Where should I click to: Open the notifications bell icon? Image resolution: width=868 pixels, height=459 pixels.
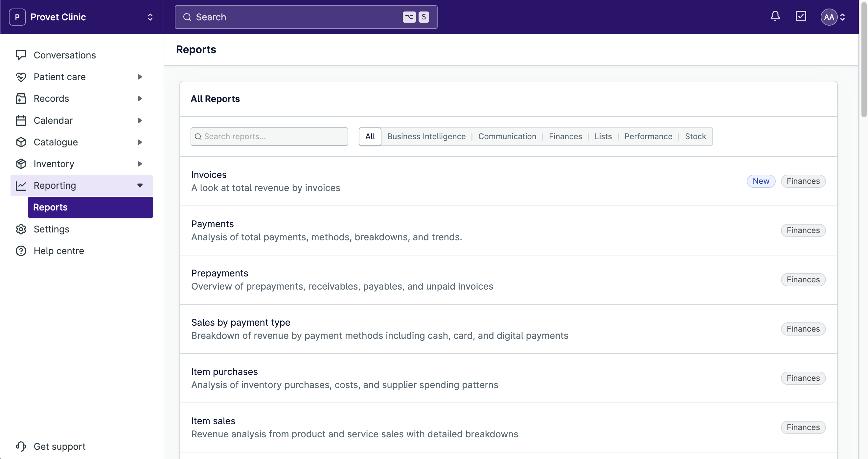[775, 16]
